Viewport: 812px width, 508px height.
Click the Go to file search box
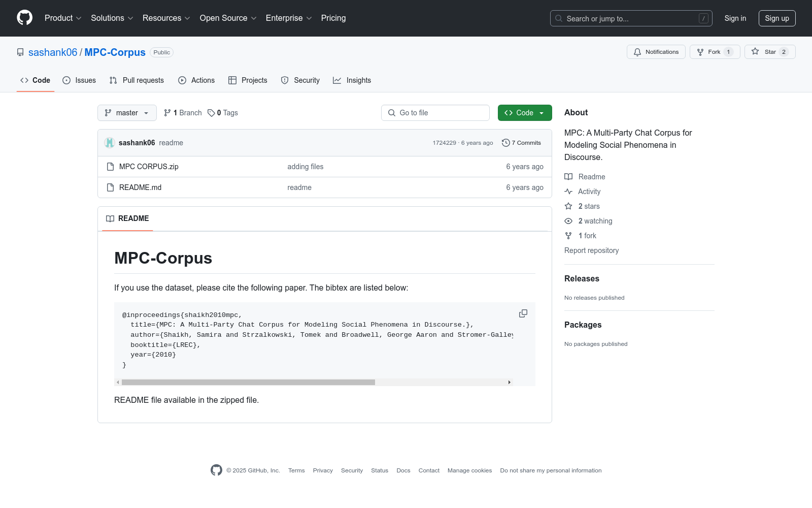[x=435, y=113]
